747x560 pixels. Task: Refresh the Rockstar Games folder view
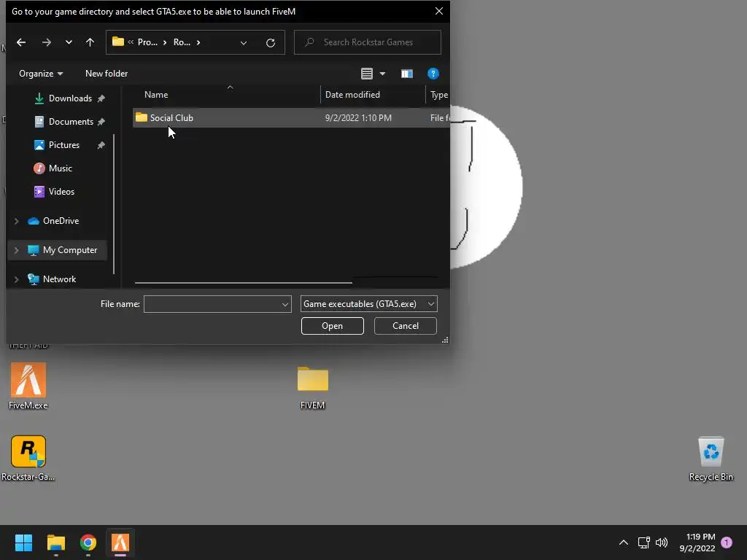[271, 43]
